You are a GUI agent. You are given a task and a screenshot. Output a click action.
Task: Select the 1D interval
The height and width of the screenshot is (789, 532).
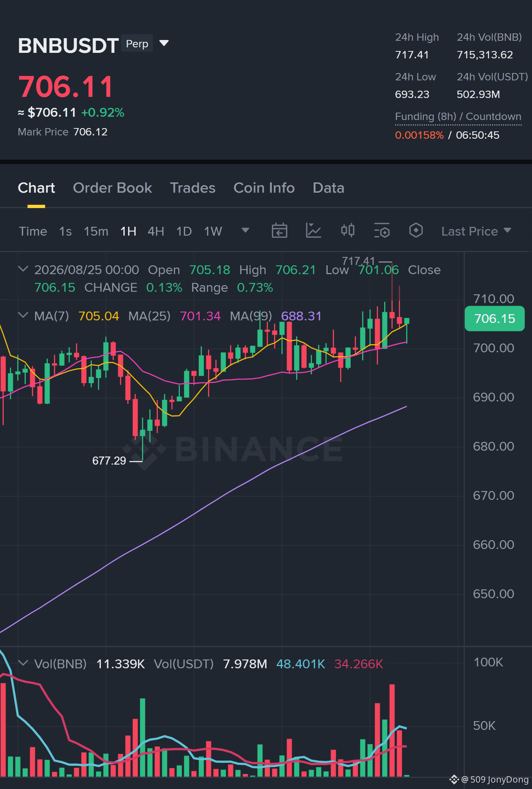pyautogui.click(x=184, y=231)
